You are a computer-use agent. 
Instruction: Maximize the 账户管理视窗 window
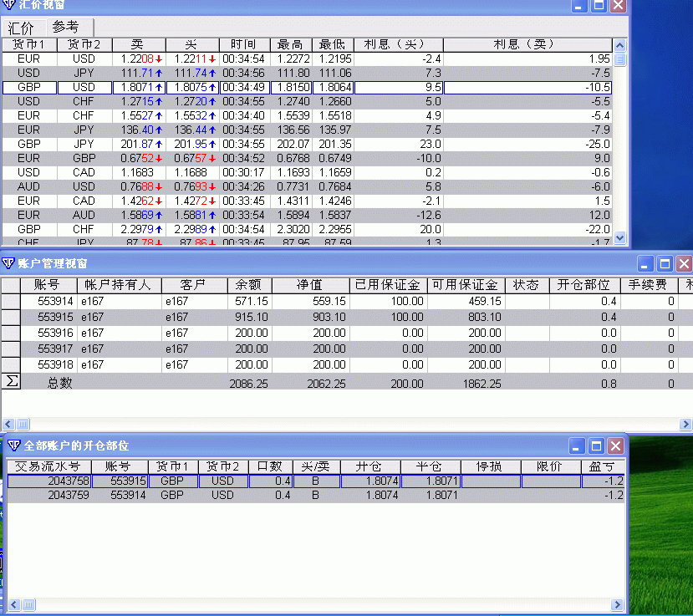[665, 264]
